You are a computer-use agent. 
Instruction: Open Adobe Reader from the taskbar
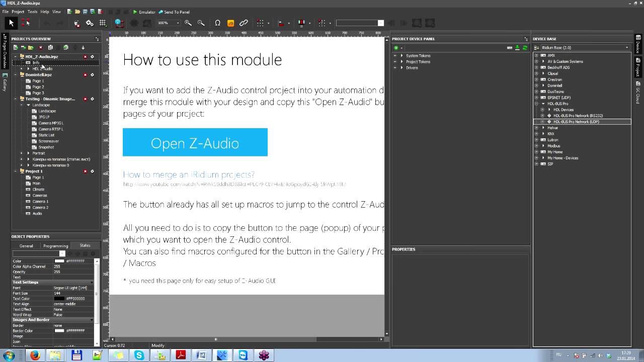(181, 355)
